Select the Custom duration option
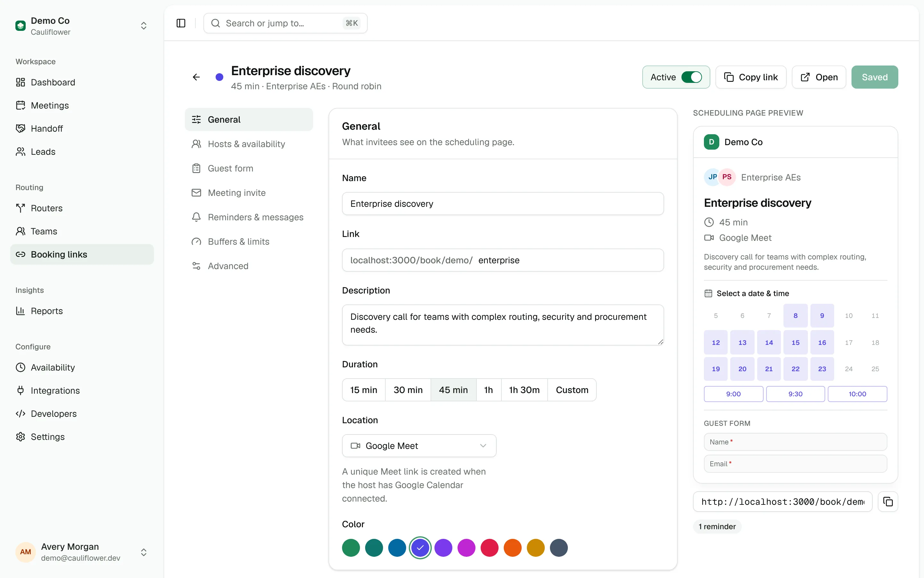Image resolution: width=924 pixels, height=578 pixels. pos(572,390)
